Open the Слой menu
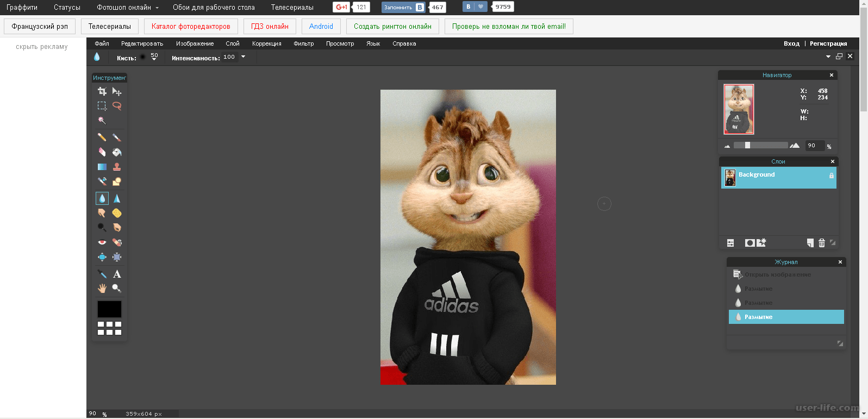Image resolution: width=868 pixels, height=419 pixels. pyautogui.click(x=233, y=43)
